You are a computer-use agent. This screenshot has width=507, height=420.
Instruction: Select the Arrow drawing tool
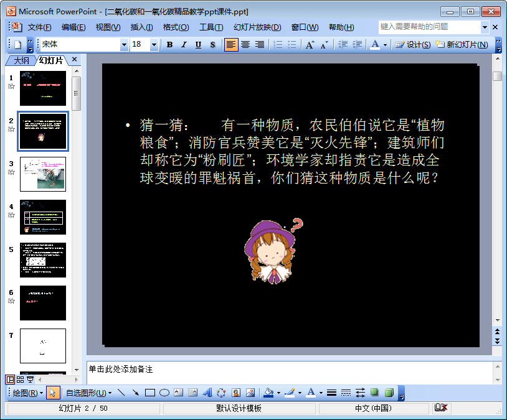[x=136, y=393]
